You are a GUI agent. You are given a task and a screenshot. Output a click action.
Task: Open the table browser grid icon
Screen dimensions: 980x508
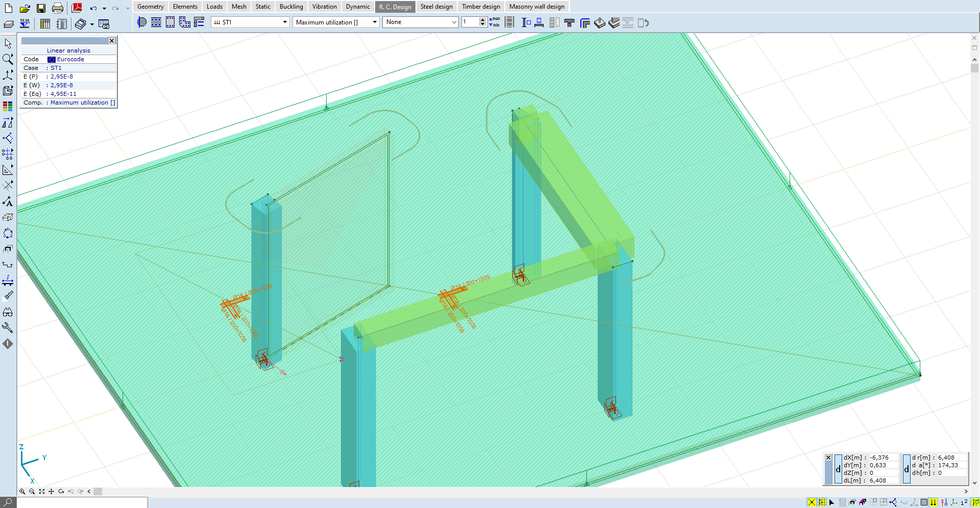point(45,24)
